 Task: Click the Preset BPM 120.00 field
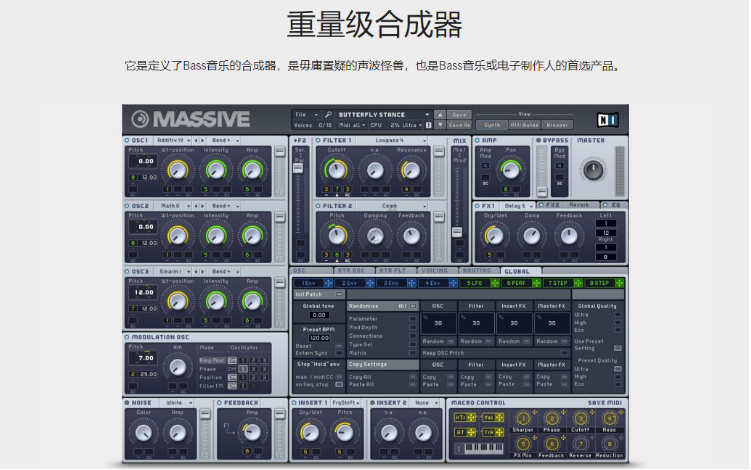tap(319, 338)
